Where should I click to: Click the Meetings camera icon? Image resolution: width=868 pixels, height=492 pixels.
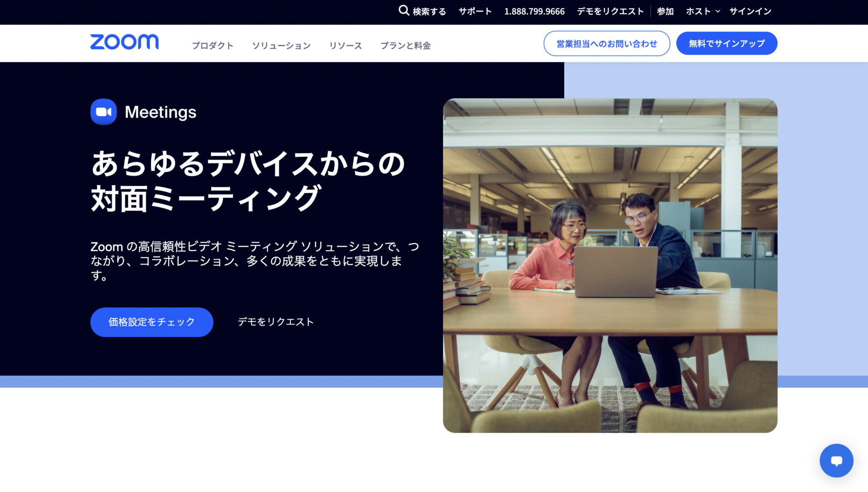tap(103, 111)
